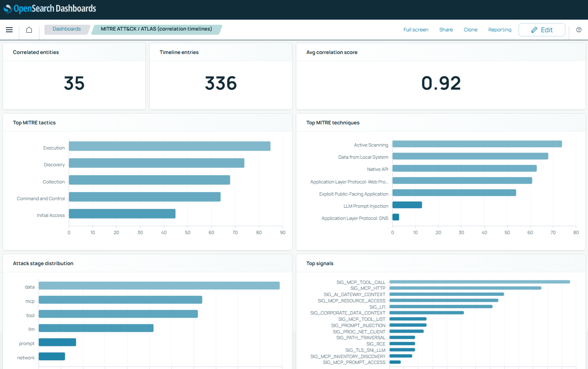Click the network stage bar

(52, 356)
